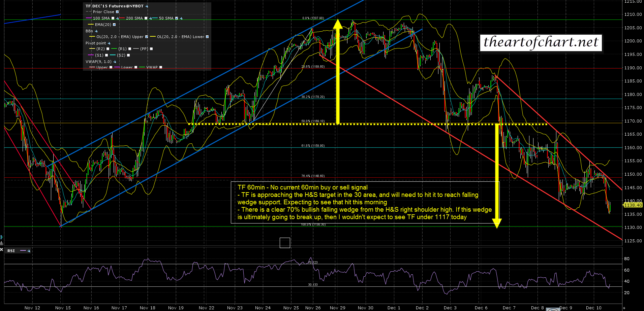This screenshot has width=644, height=311.
Task: Uncheck the Prior Close checkbox
Action: coord(117,12)
